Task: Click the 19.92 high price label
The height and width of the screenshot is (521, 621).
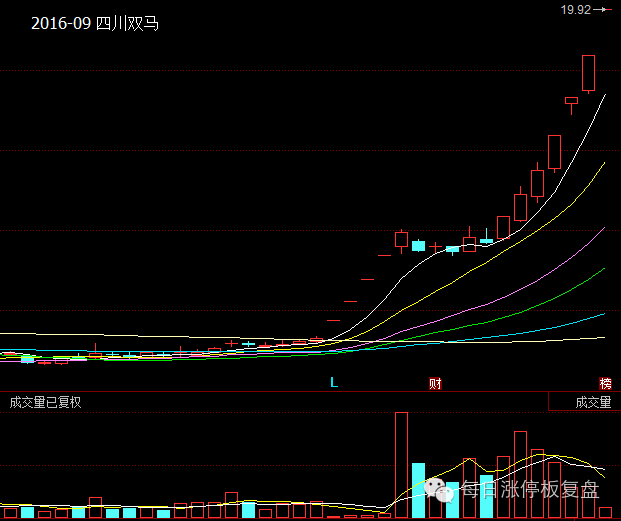Action: tap(575, 10)
